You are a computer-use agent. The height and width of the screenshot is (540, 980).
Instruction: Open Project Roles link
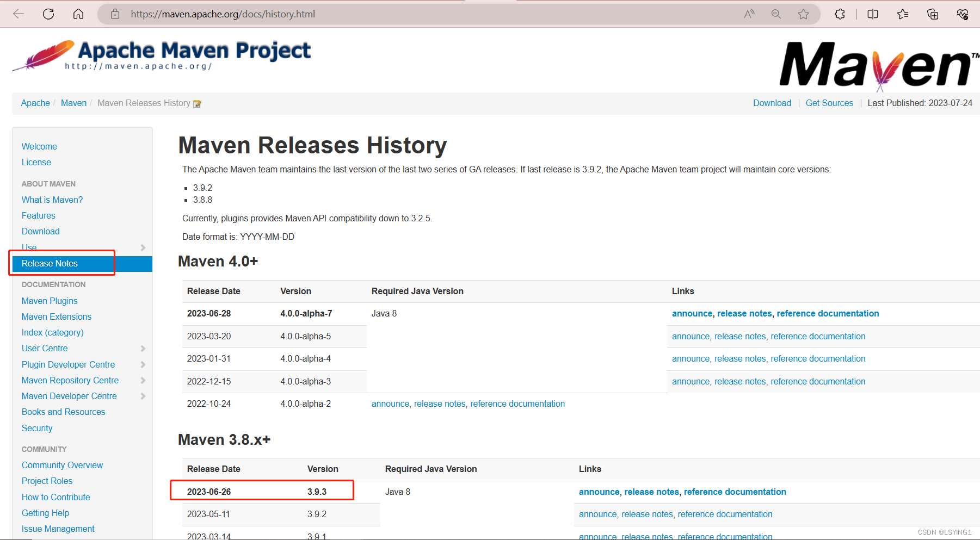(47, 481)
